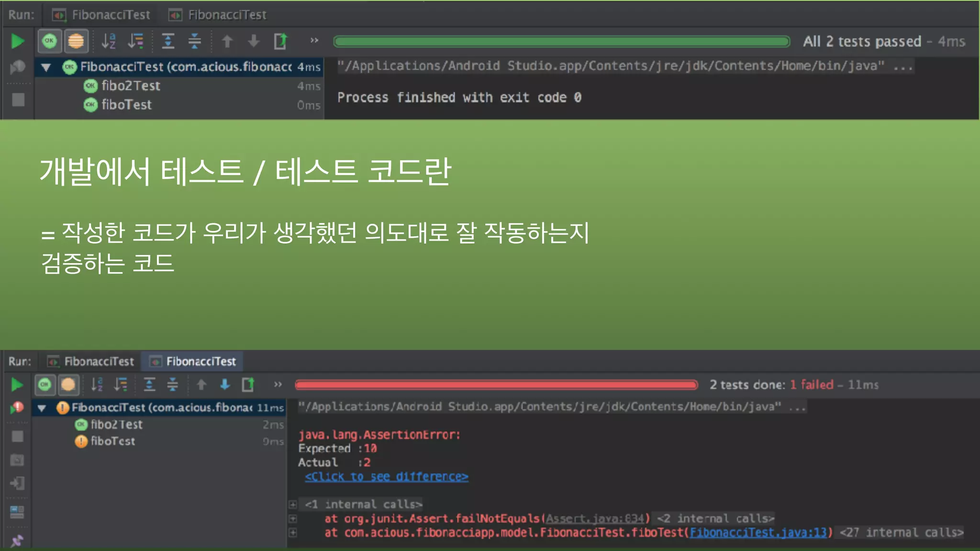Select passed fiboTest row in top panel

[x=179, y=105]
